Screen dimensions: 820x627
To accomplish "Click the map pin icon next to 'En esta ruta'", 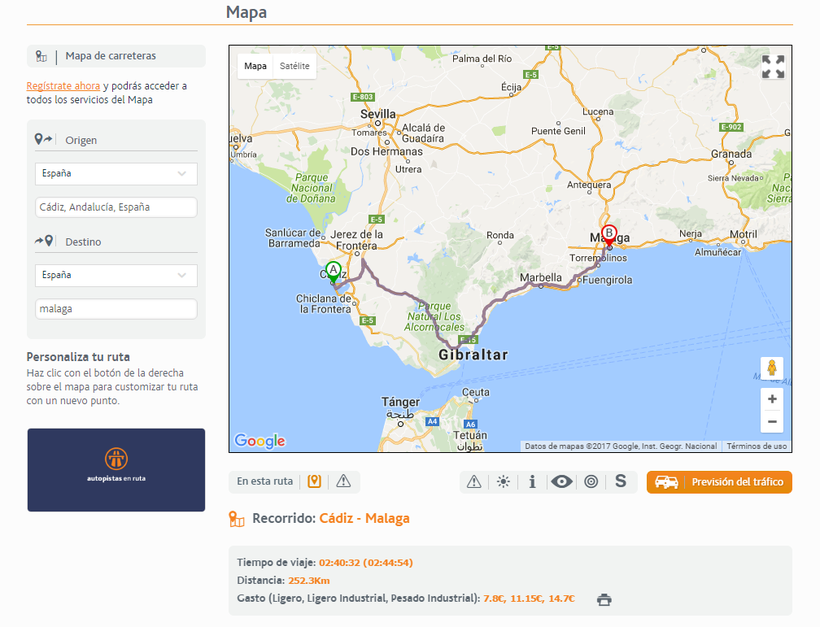I will pos(314,482).
